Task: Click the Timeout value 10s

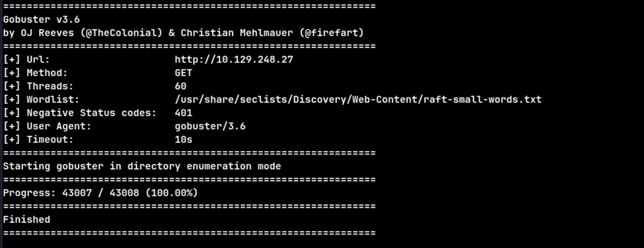Action: click(x=183, y=140)
